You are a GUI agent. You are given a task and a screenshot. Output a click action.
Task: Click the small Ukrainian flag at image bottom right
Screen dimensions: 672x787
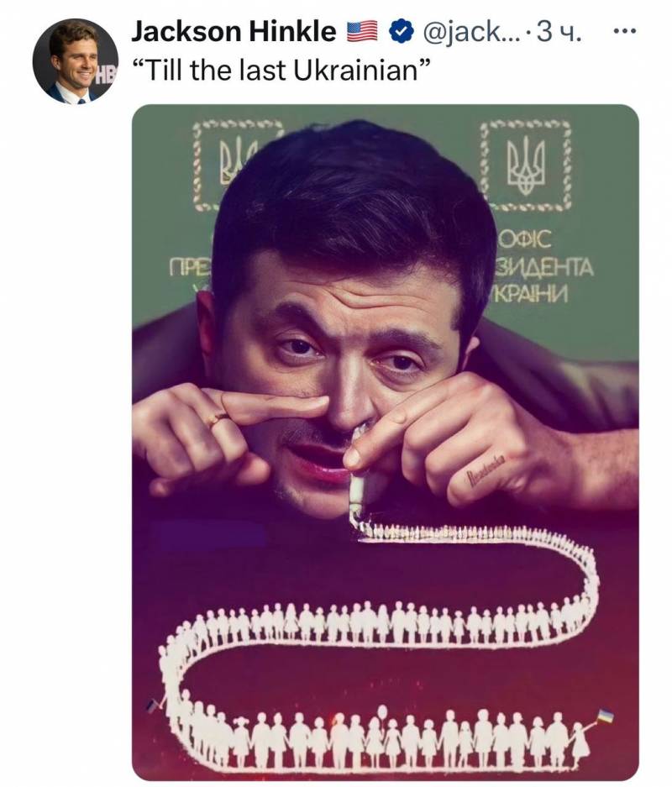[604, 716]
